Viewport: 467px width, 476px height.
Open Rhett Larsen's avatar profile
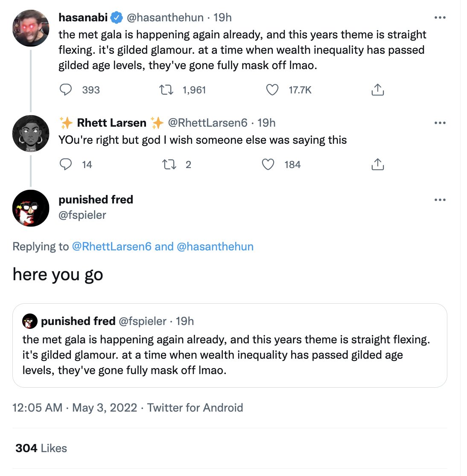31,133
